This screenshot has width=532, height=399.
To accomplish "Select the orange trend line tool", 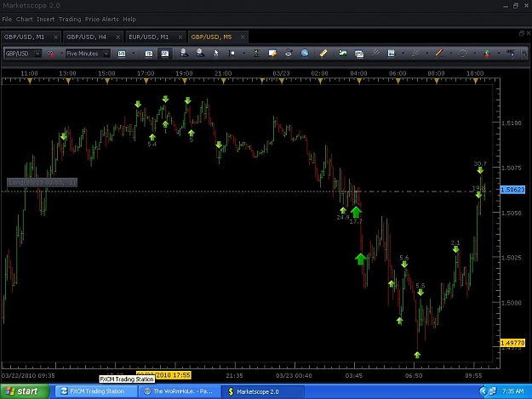I will point(439,54).
